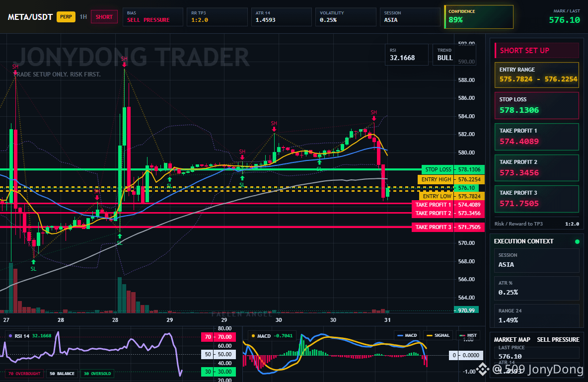
Task: Select the SHORT SET UP panel header
Action: 537,50
